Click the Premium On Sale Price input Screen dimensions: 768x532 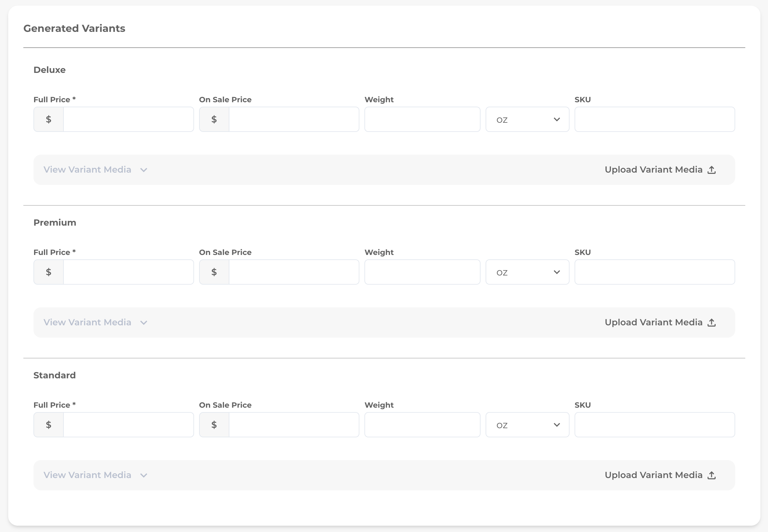pos(294,272)
